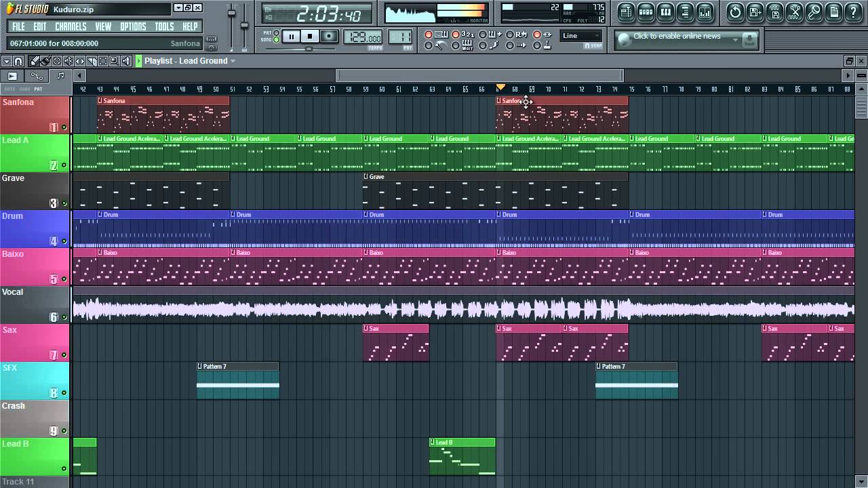Select PAT pattern playback mode

pyautogui.click(x=276, y=33)
